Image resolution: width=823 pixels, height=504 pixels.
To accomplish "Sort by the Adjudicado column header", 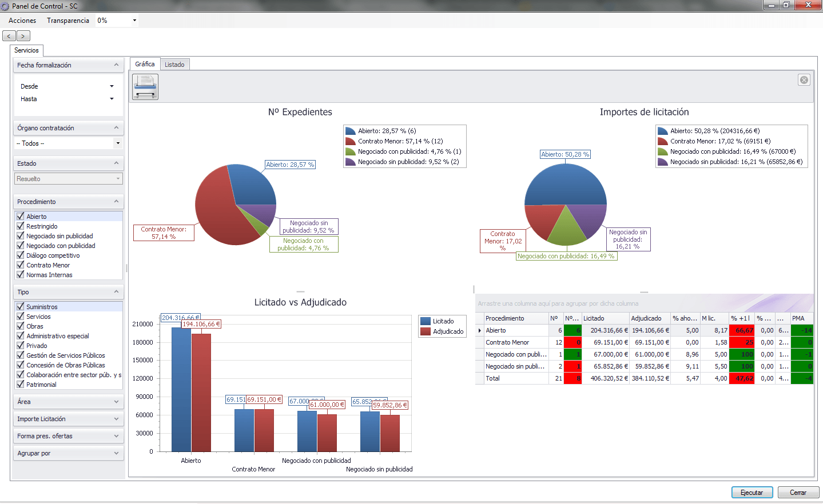I will click(650, 318).
